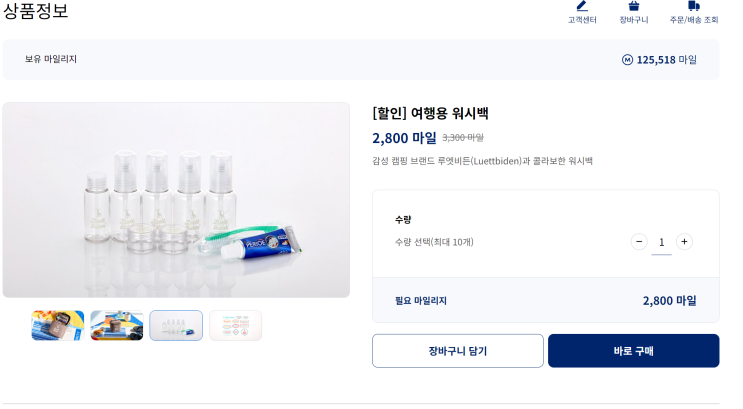The image size is (743, 409).
Task: Open the 장바구니 basket icon
Action: 634,6
